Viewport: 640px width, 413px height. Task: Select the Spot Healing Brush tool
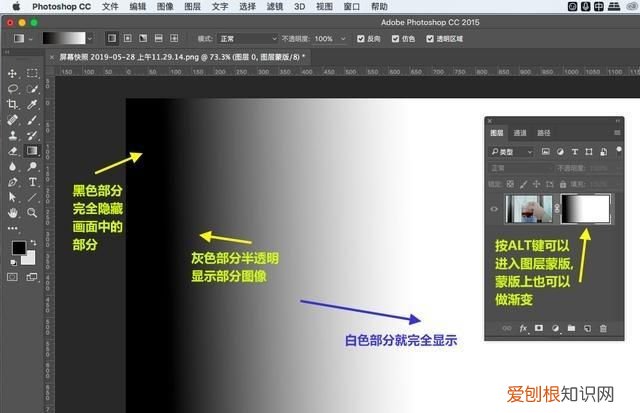tap(12, 120)
